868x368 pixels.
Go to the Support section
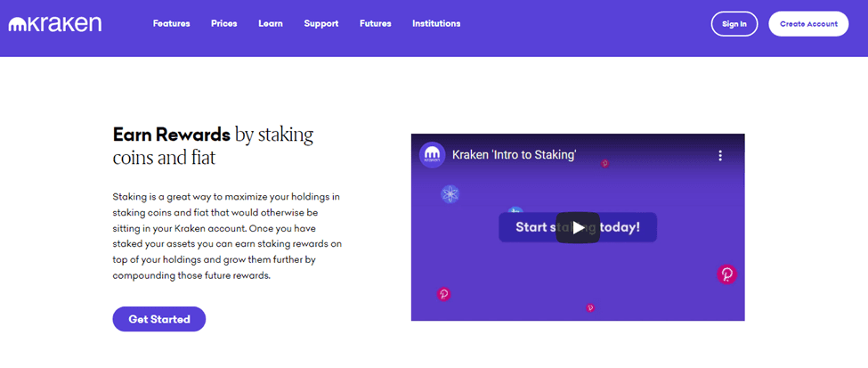(x=321, y=24)
